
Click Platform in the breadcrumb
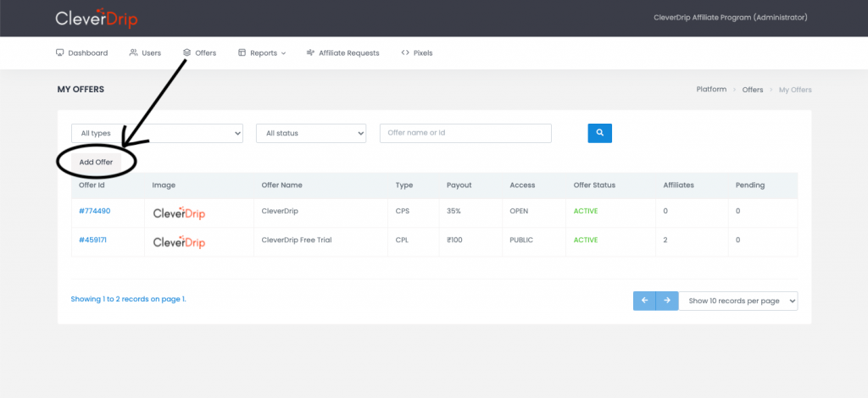pos(711,90)
